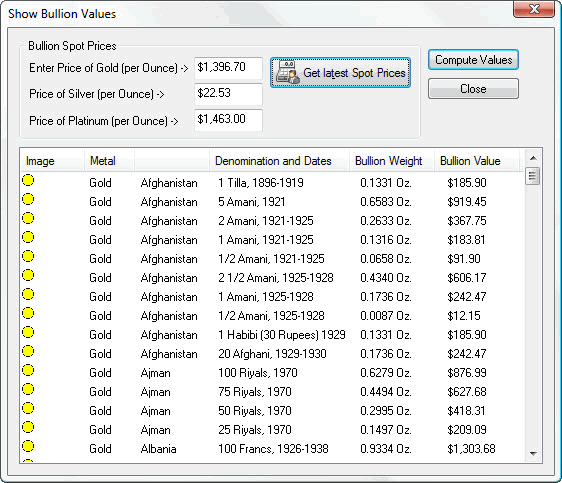The width and height of the screenshot is (562, 483).
Task: Click gold coin icon for 1 Tilla row
Action: point(28,180)
